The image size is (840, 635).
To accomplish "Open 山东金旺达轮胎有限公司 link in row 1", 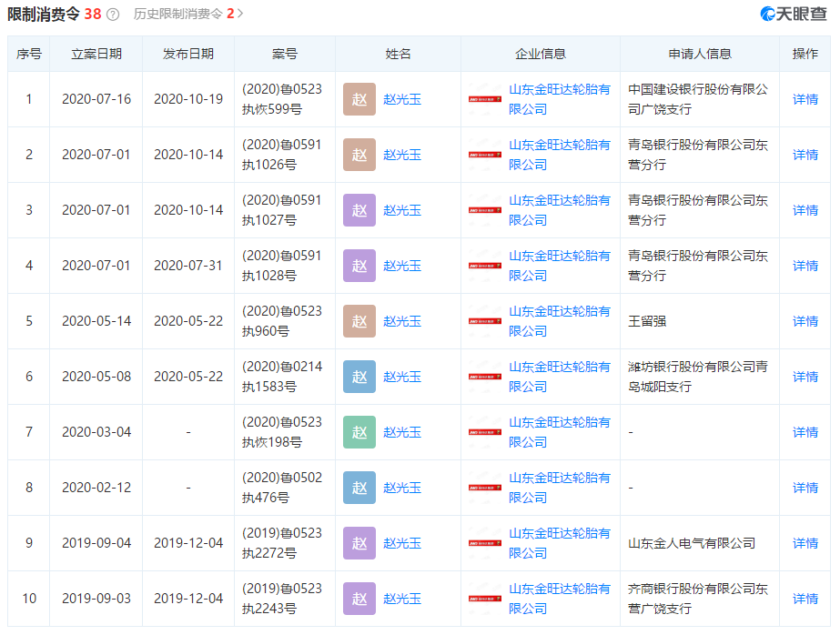I will point(560,99).
